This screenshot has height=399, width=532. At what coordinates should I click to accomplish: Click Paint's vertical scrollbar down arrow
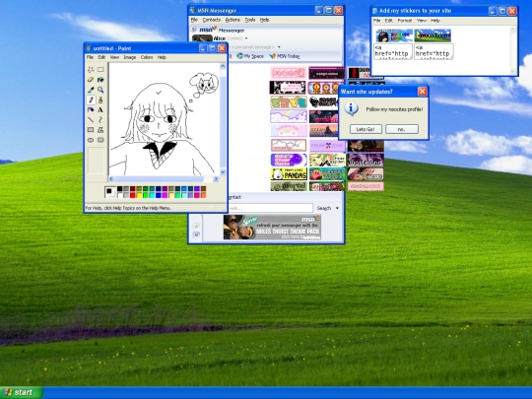[223, 172]
